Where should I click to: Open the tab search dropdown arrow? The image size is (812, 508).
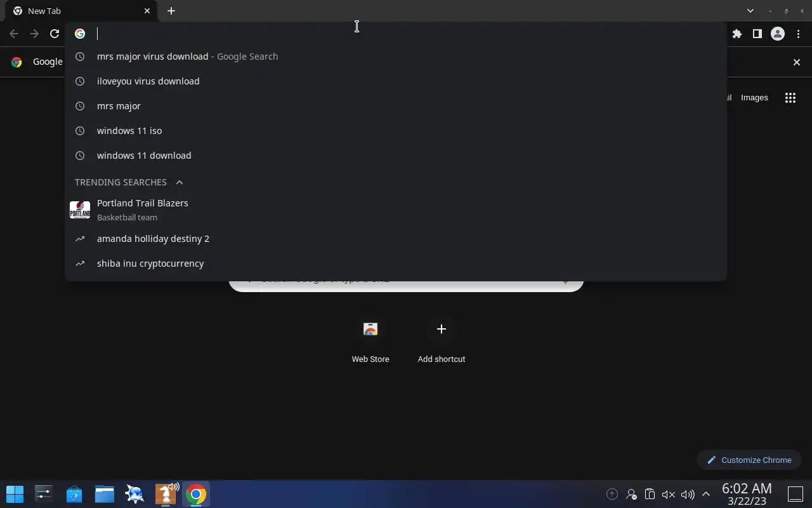pos(750,11)
